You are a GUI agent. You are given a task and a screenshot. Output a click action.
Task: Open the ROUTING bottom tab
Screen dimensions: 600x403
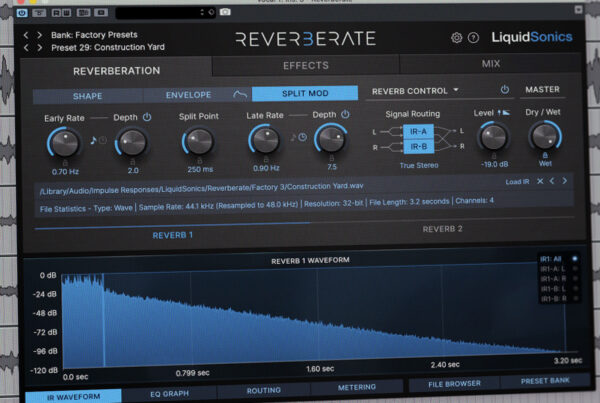[x=264, y=390]
